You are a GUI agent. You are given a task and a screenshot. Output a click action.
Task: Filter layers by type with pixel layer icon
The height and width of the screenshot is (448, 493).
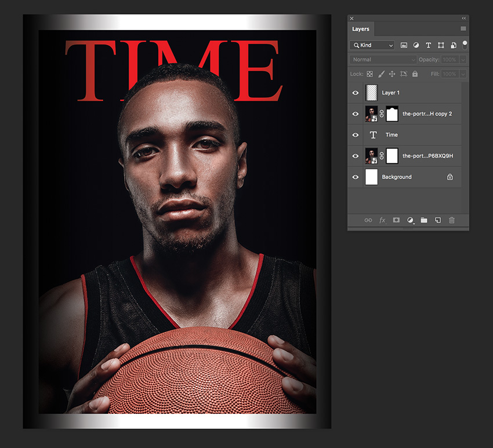(404, 45)
